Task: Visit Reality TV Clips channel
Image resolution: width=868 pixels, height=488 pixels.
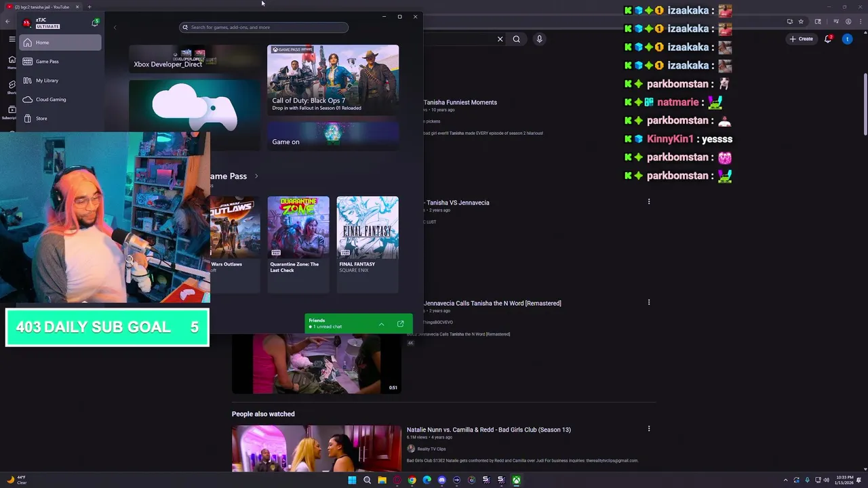Action: click(431, 449)
